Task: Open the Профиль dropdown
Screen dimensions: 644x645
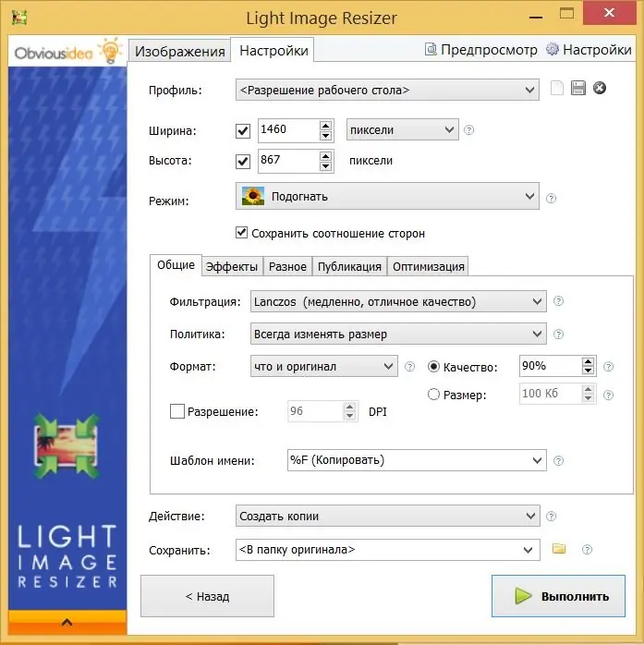Action: pyautogui.click(x=387, y=90)
